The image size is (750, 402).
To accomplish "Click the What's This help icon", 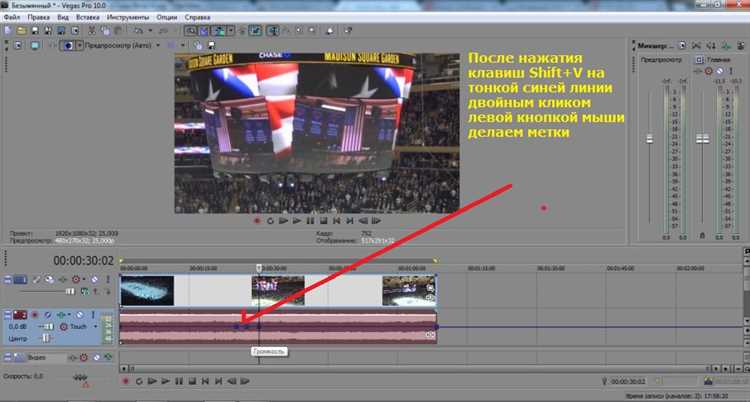I will [348, 31].
